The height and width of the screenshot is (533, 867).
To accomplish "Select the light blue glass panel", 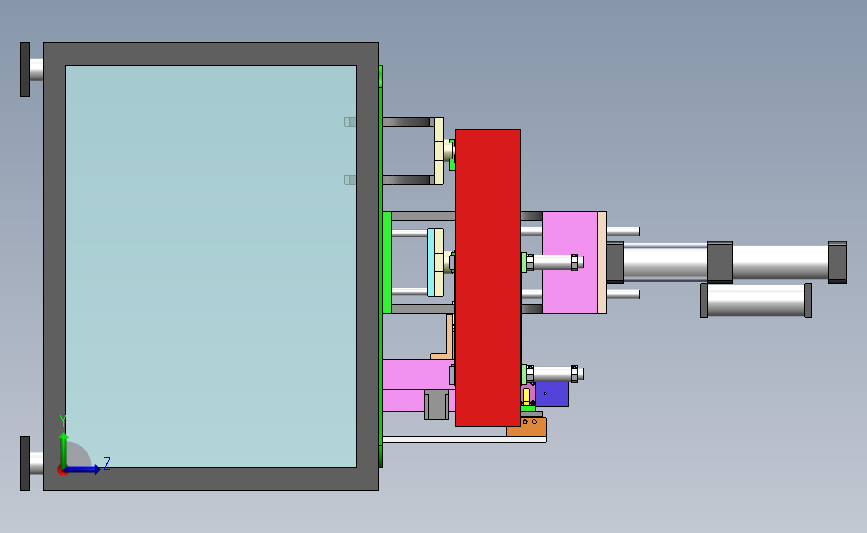I will click(x=211, y=266).
